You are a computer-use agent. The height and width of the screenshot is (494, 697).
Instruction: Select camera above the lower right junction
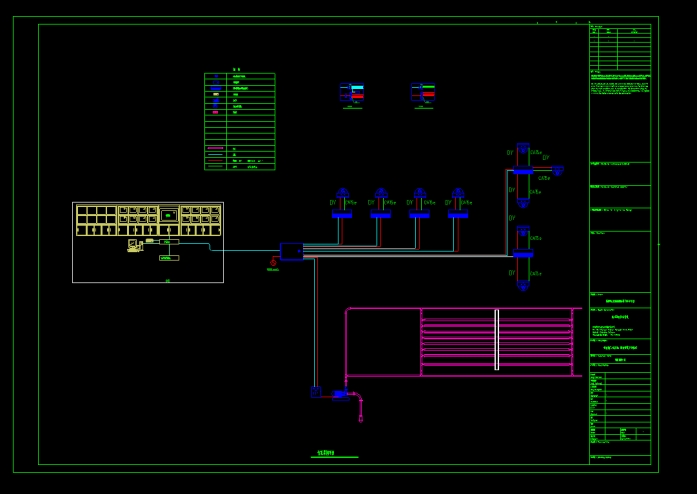[523, 231]
